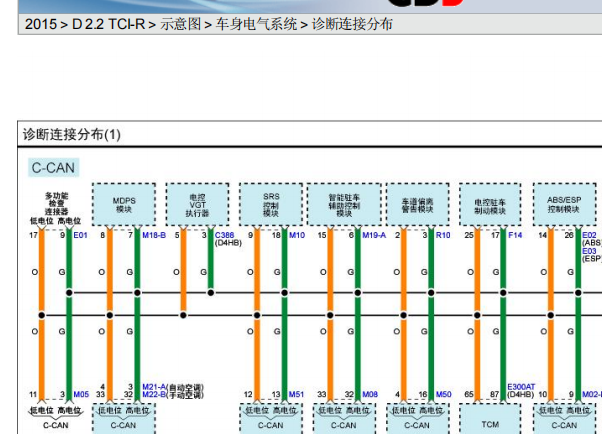Open connector link E01
Screen dimensions: 602x434
[80, 235]
